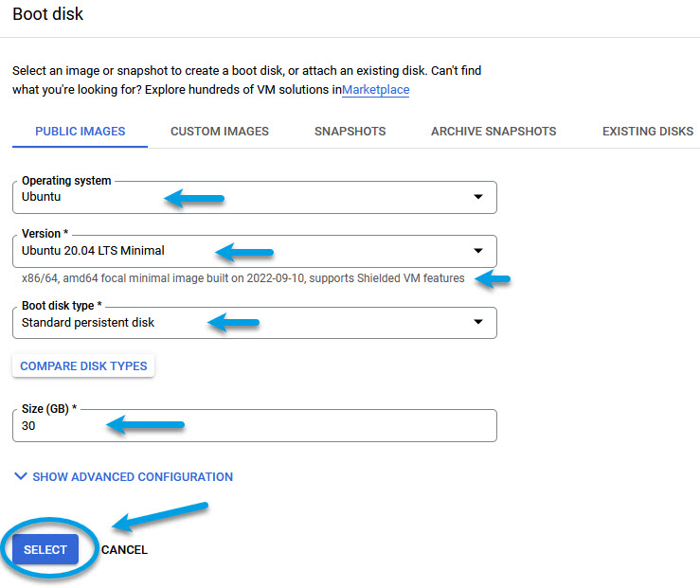
Task: Follow the Marketplace link
Action: (x=375, y=90)
